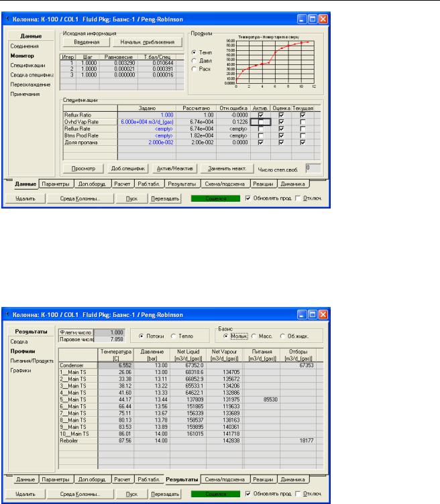440x504 pixels.
Task: Open Динамика tab in the upper window
Action: pyautogui.click(x=292, y=184)
